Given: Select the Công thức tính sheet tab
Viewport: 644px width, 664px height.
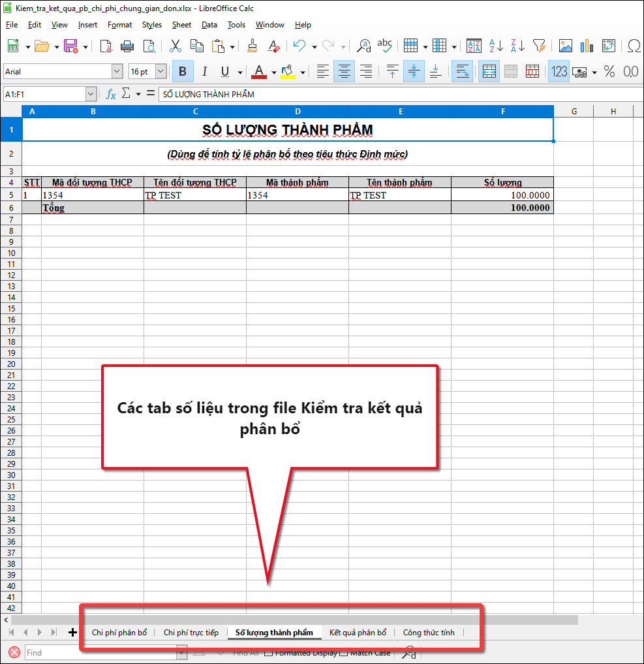Looking at the screenshot, I should (x=429, y=632).
